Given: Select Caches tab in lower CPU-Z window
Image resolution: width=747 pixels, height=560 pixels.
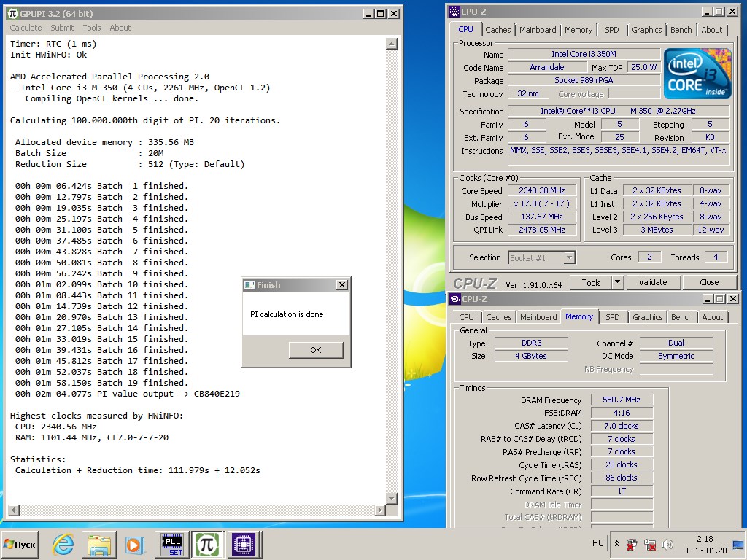Looking at the screenshot, I should point(499,317).
